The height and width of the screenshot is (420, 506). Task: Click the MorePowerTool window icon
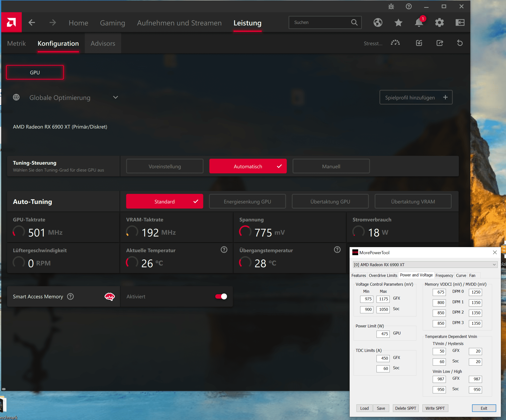tap(355, 252)
